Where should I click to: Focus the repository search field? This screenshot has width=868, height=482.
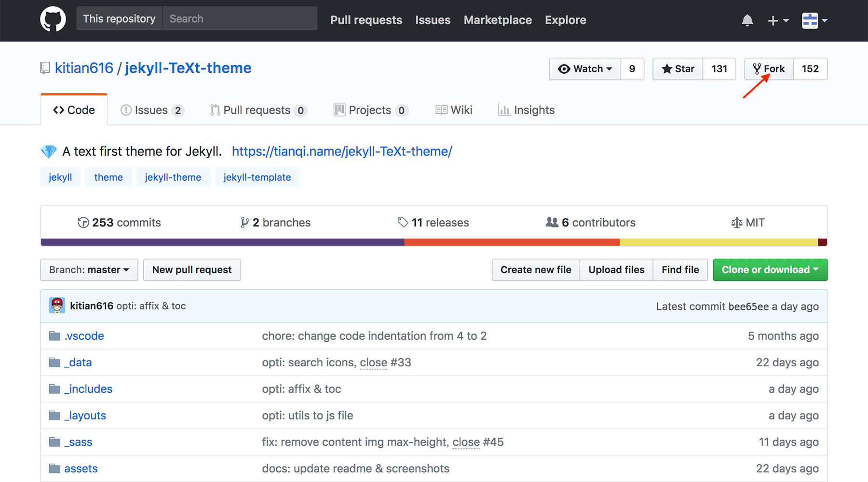(240, 19)
